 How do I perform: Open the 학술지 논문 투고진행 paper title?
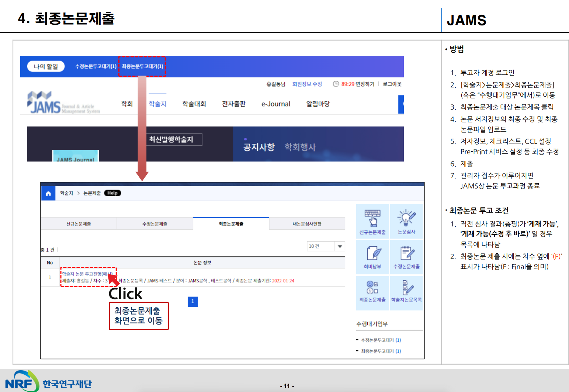[x=87, y=274]
